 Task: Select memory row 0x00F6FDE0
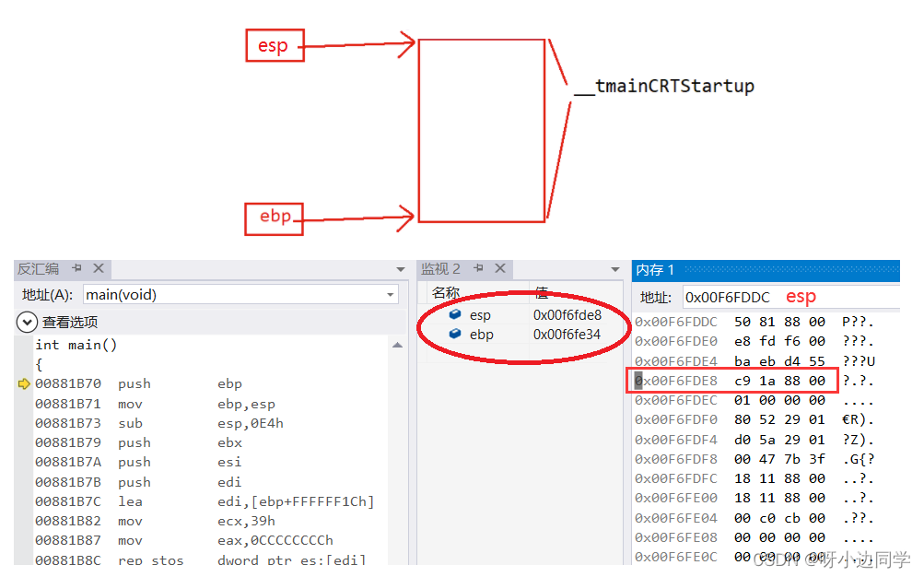[754, 342]
